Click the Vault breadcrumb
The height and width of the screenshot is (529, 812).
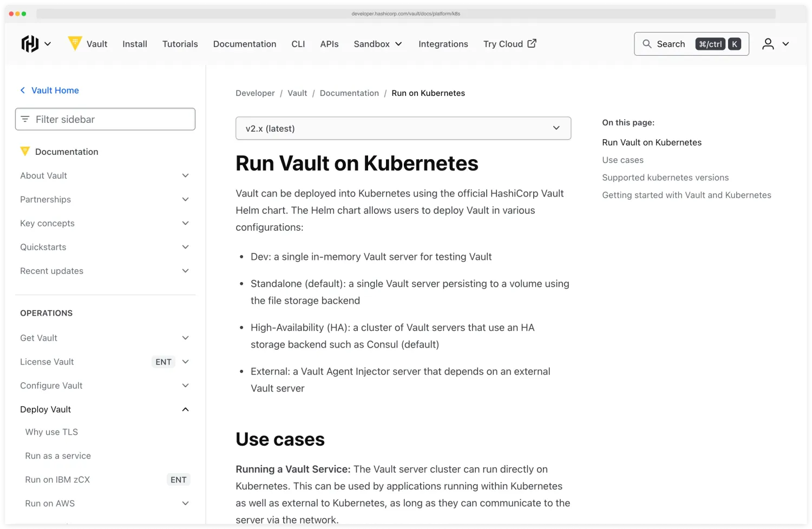(x=297, y=93)
